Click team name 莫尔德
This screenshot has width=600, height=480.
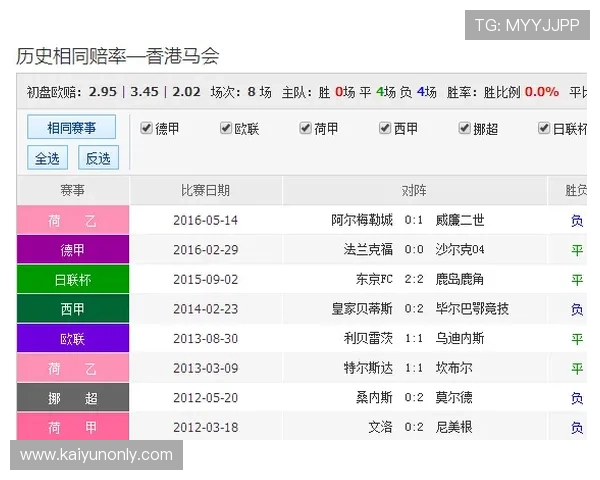454,398
